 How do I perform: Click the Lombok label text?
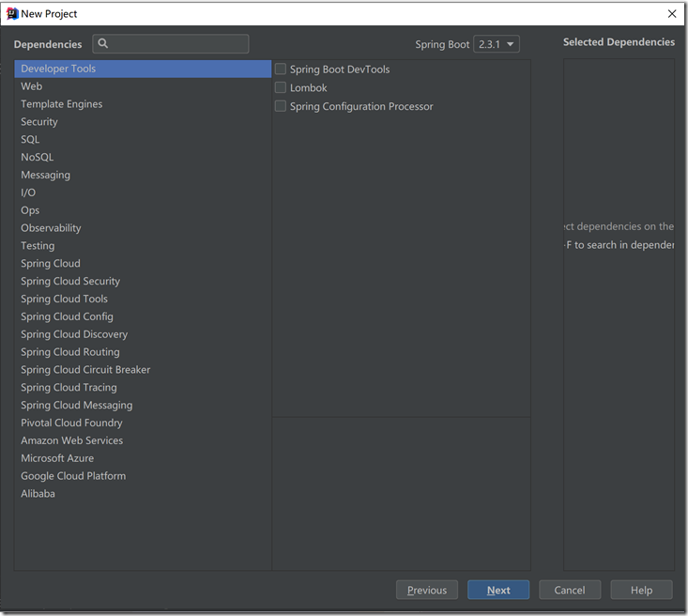tap(309, 88)
